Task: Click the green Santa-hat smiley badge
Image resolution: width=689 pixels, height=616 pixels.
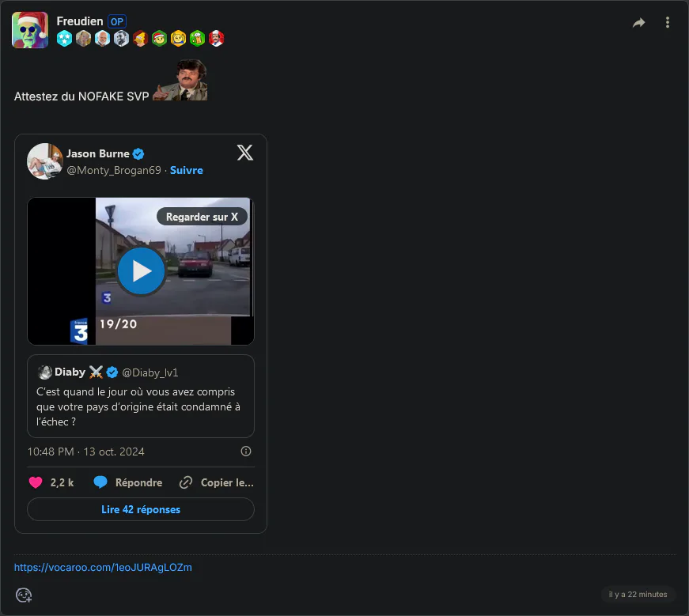Action: [x=160, y=39]
